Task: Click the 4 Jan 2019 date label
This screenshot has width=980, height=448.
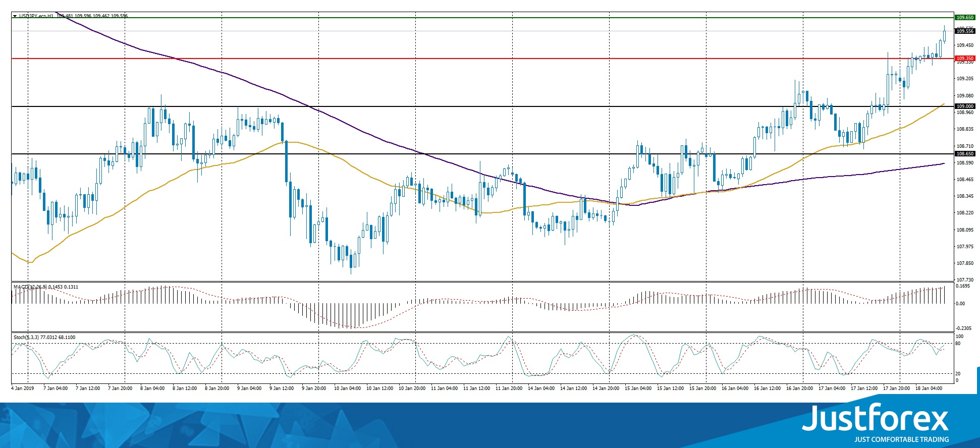Action: (x=23, y=388)
